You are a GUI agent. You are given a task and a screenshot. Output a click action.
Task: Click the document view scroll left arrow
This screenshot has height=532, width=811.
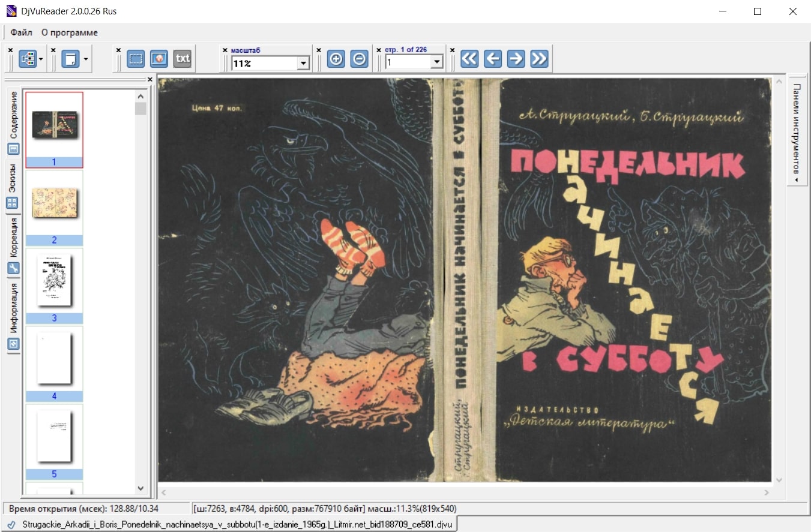pos(163,492)
